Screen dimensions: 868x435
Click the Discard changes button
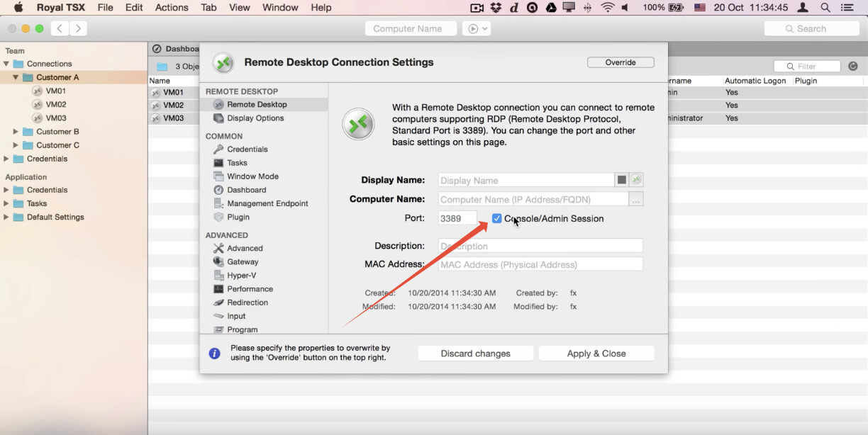coord(475,354)
